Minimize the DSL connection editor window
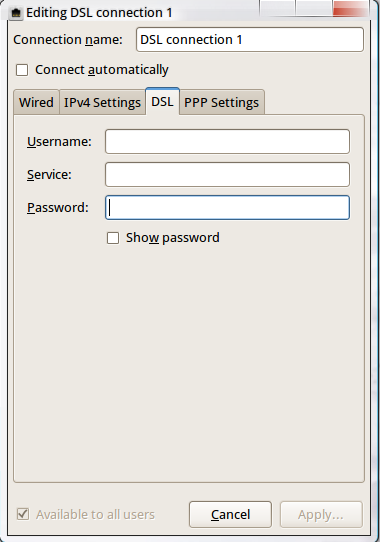Viewport: 380px width, 542px height. 277,8
